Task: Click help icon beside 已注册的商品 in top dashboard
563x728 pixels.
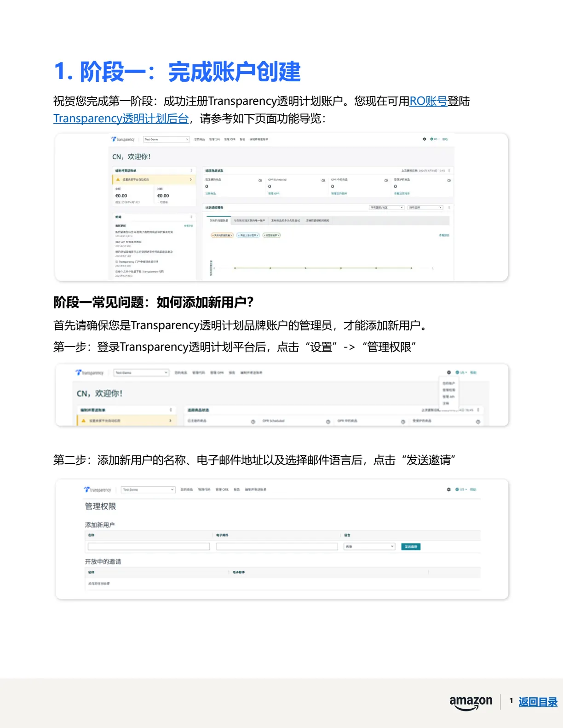Action: tap(260, 180)
